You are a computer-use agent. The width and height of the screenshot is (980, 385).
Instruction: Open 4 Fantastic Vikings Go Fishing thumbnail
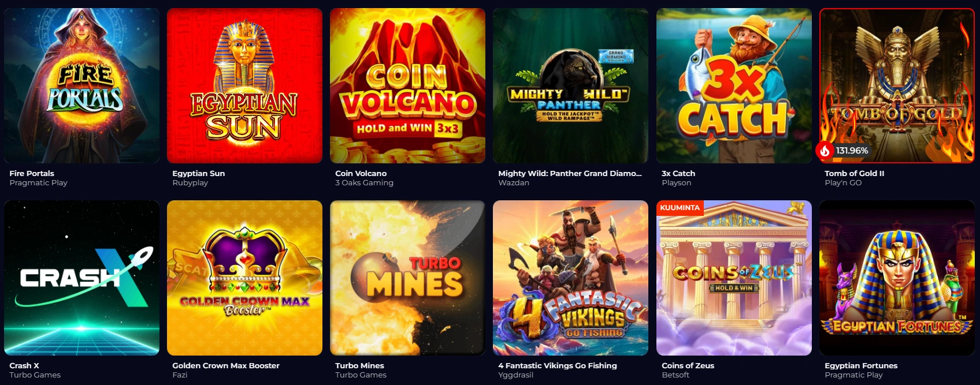click(x=570, y=278)
